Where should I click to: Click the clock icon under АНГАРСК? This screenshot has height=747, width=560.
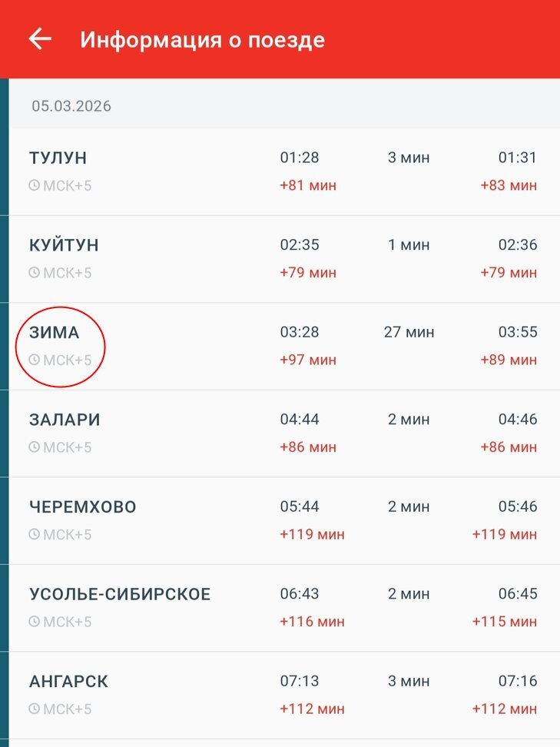[x=34, y=709]
